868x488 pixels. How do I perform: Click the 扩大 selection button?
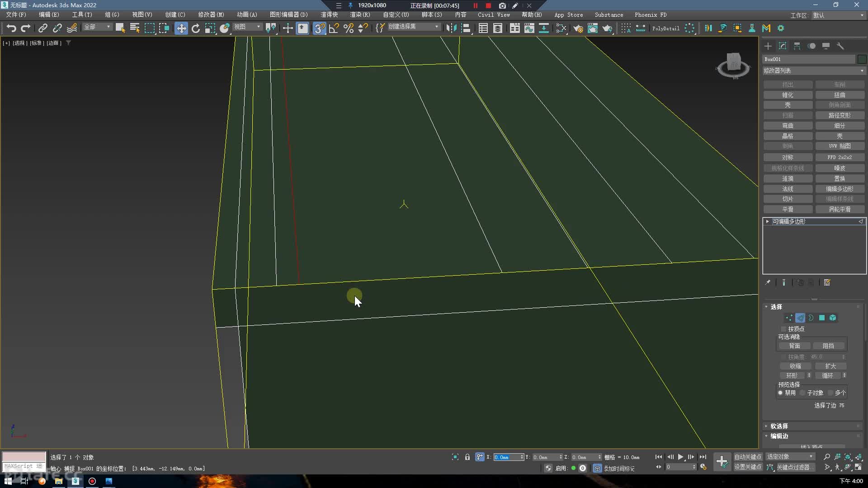click(830, 366)
